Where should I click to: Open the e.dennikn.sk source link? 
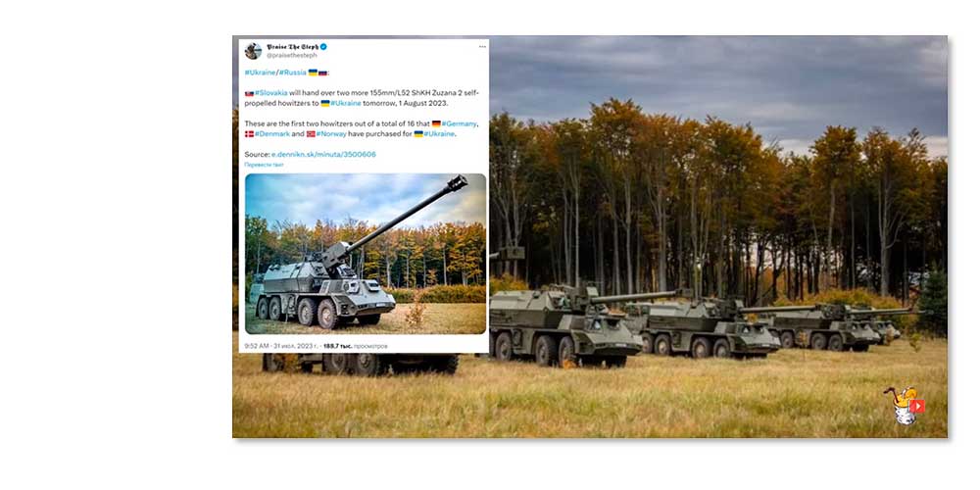[x=323, y=155]
